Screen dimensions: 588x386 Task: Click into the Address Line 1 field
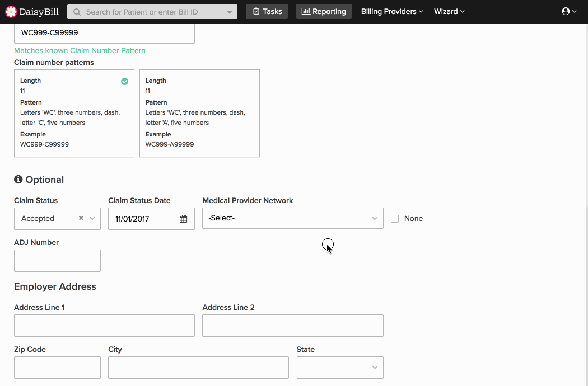[104, 326]
